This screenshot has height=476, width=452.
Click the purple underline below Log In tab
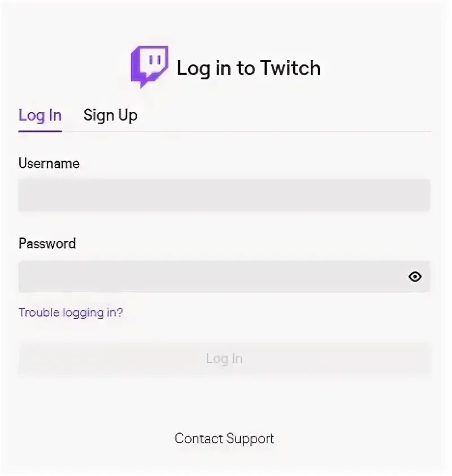pos(40,131)
